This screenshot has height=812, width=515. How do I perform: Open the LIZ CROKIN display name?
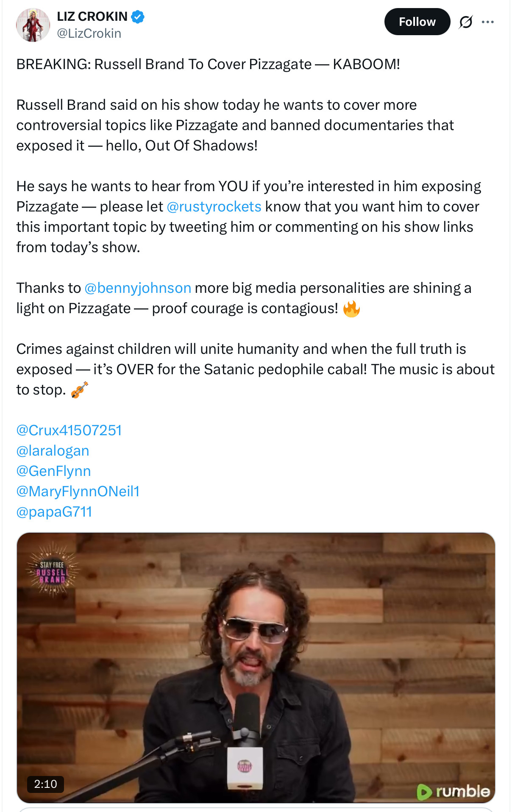click(92, 17)
